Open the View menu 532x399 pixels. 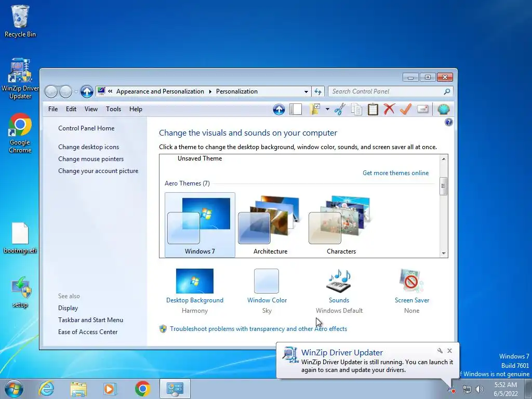click(91, 109)
